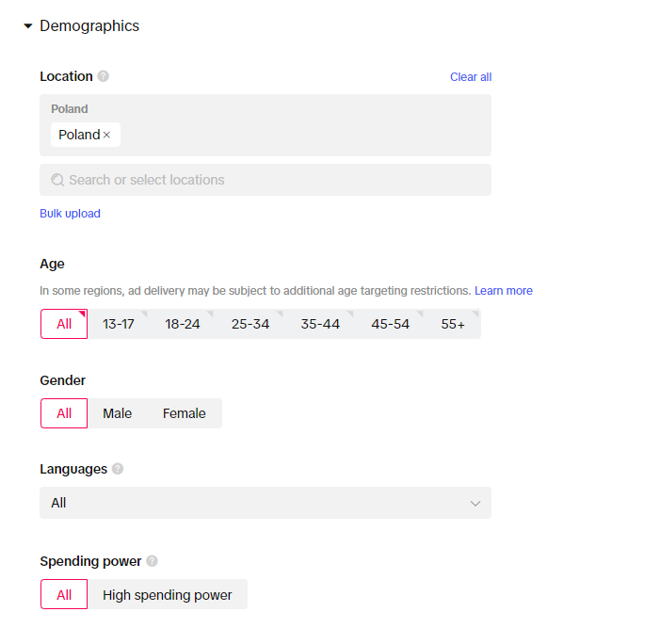This screenshot has width=660, height=644.
Task: Click the Languages dropdown chevron arrow
Action: 475,503
